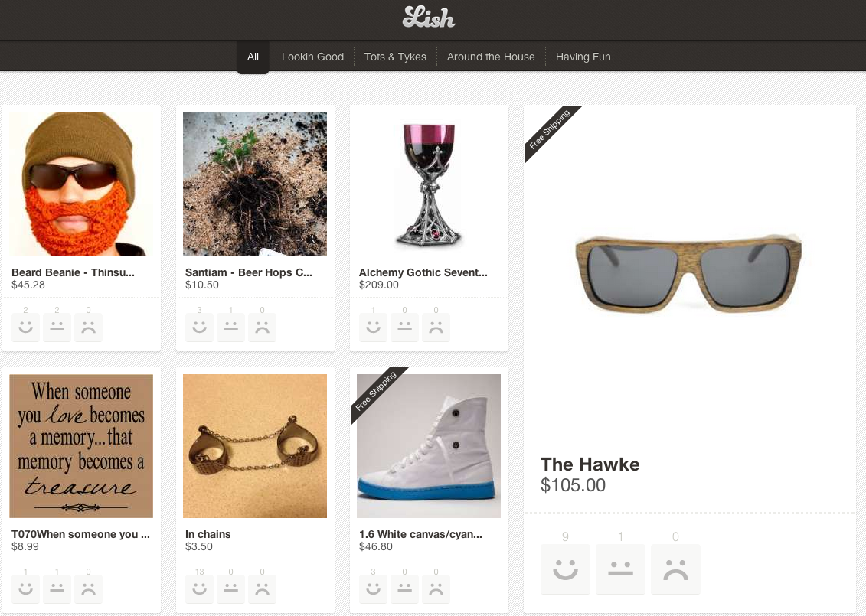Click the large neutral face for The Hawke

pyautogui.click(x=620, y=569)
